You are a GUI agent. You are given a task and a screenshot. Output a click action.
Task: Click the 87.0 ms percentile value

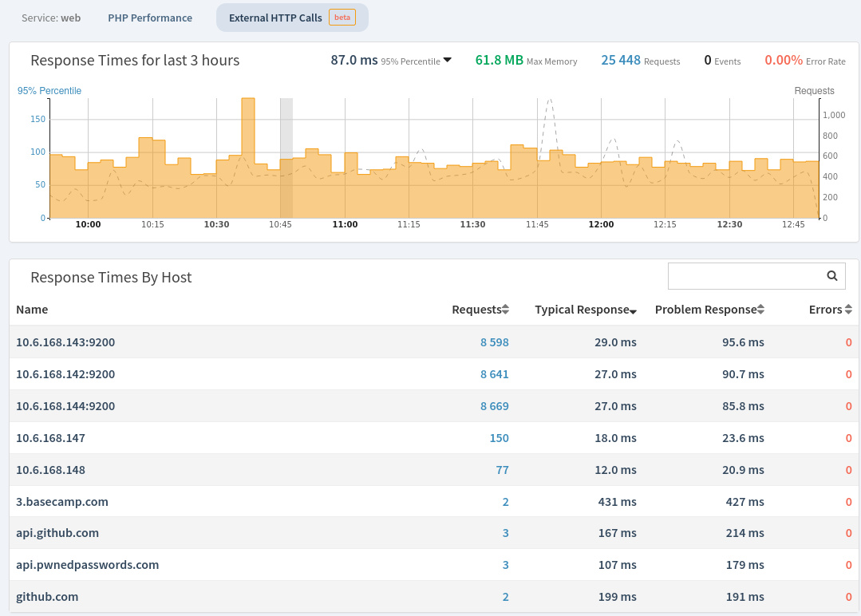tap(354, 61)
